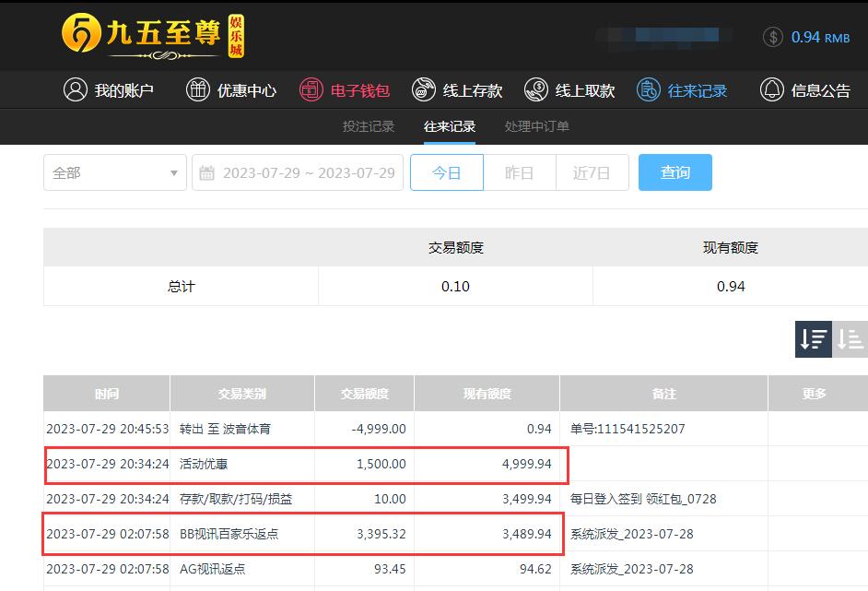Switch to 往来记录 sub-tab
Screen dimensions: 868x591
(x=450, y=126)
